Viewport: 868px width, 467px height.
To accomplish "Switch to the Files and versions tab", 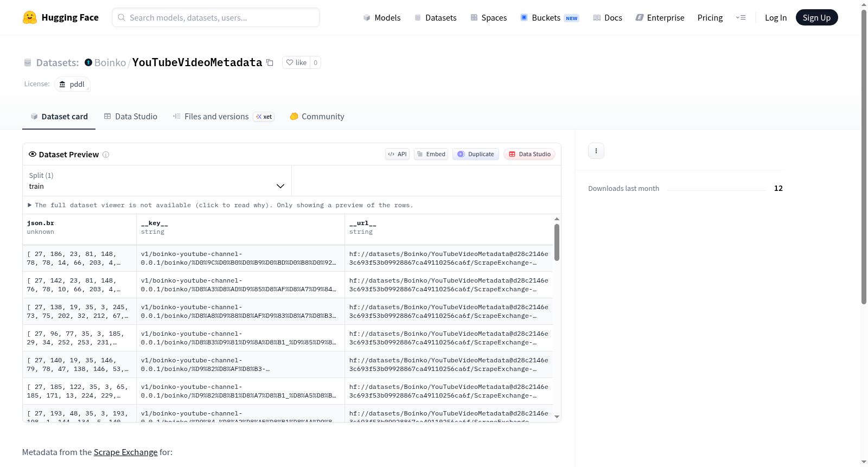I will pos(223,117).
